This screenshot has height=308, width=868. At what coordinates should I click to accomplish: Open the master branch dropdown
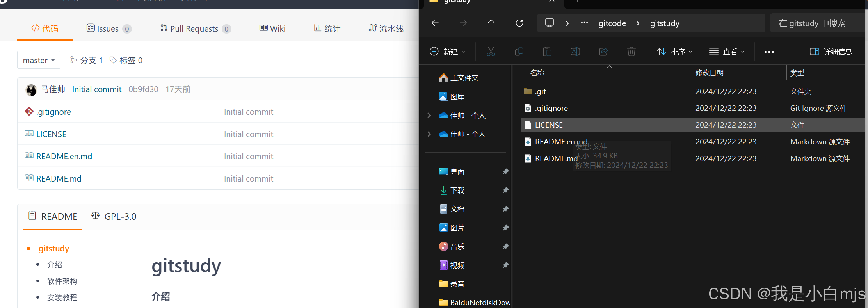[x=39, y=60]
